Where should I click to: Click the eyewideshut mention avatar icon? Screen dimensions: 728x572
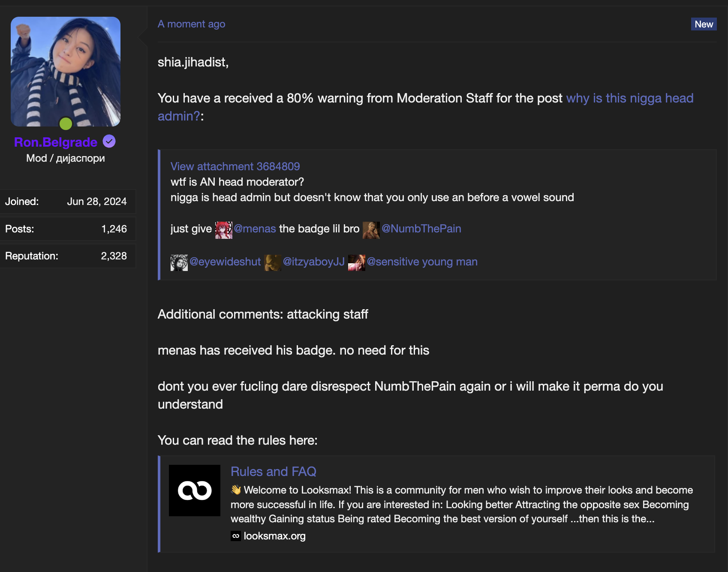click(x=179, y=262)
